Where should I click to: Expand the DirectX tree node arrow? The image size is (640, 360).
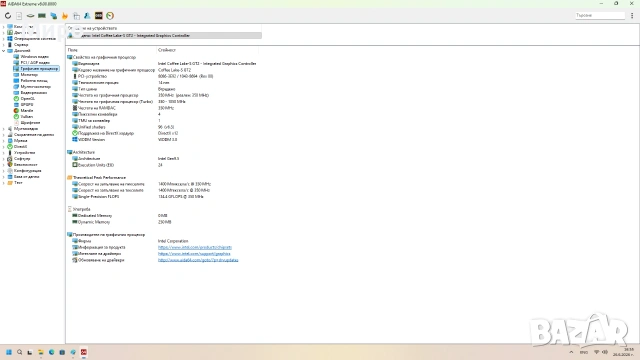[x=4, y=147]
